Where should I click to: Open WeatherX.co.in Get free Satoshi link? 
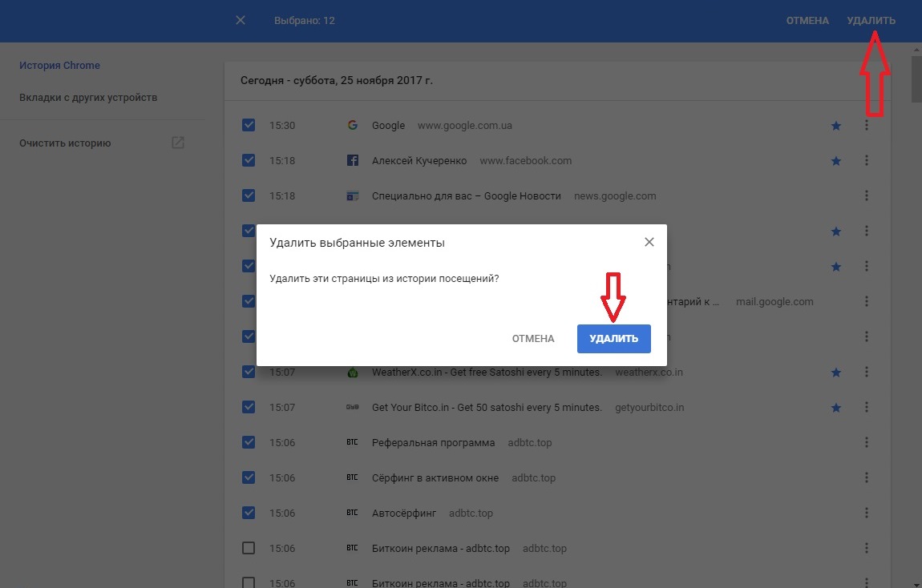[x=487, y=372]
